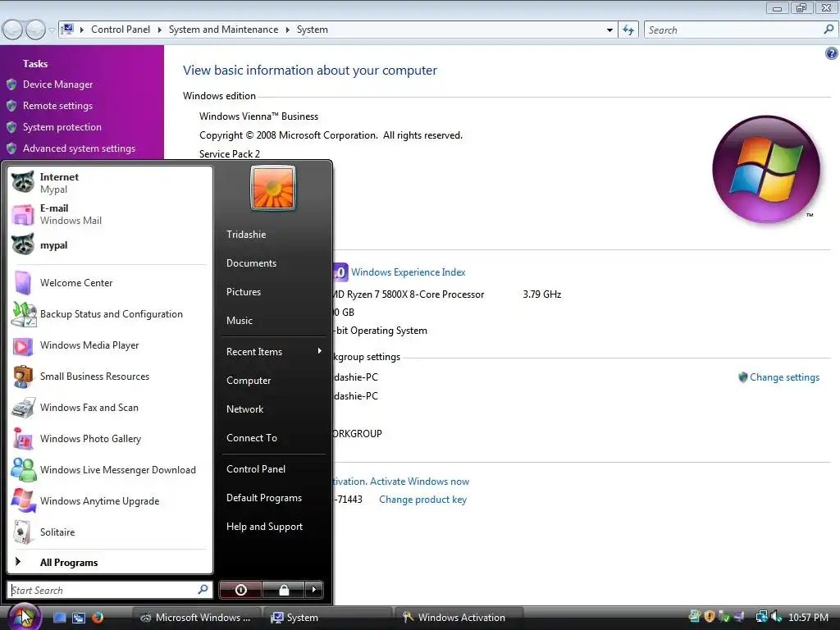
Task: Open Device Manager task link
Action: coord(57,84)
